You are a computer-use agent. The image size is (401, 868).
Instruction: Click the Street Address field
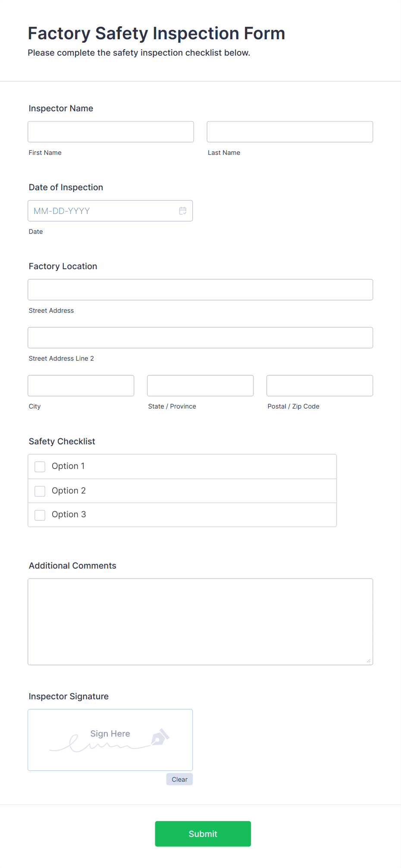pos(200,289)
